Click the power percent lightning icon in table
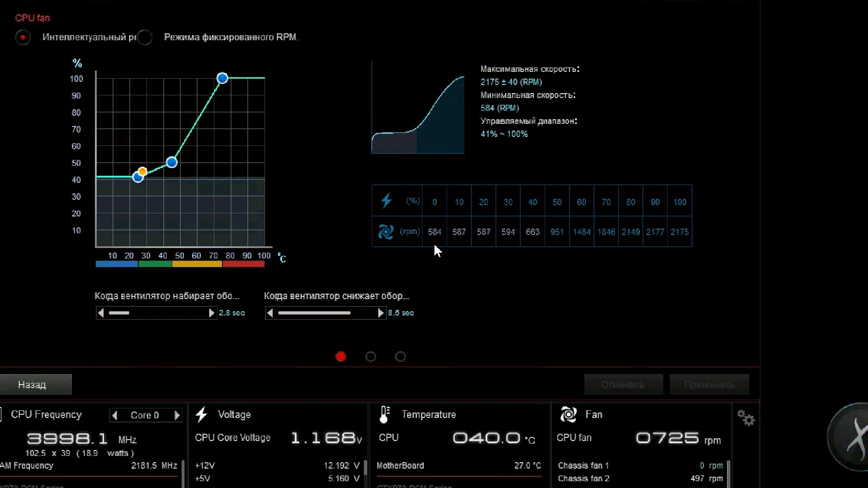Screen dimensions: 868x488 (x=387, y=201)
